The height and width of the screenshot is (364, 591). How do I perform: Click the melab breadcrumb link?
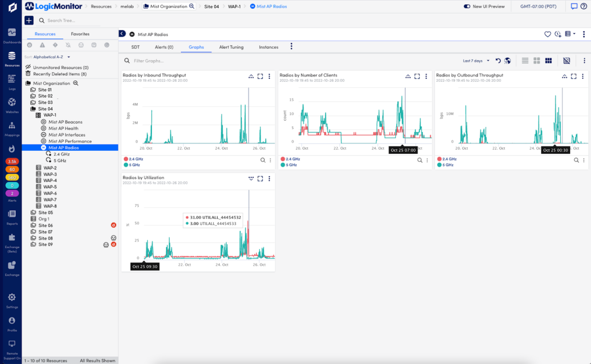[127, 7]
